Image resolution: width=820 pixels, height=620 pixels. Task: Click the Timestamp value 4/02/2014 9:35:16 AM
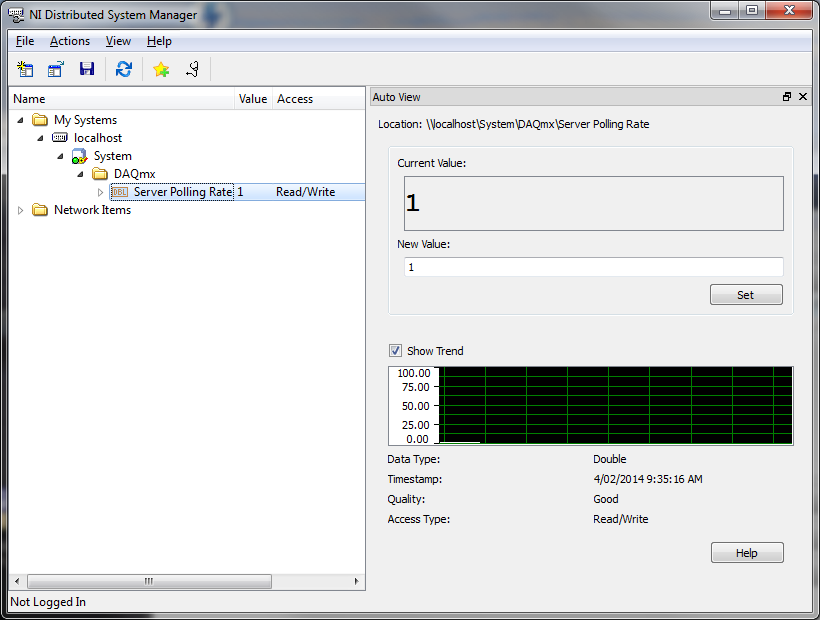click(x=647, y=479)
